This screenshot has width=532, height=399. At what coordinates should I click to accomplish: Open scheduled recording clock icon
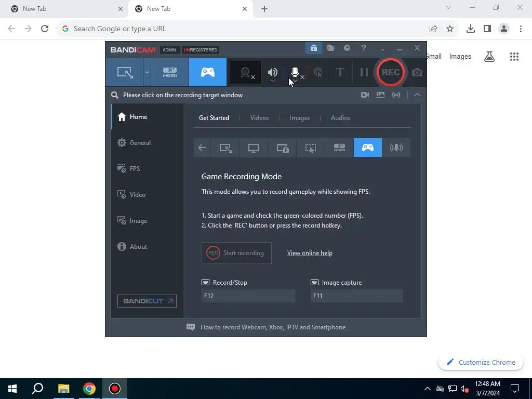(347, 48)
